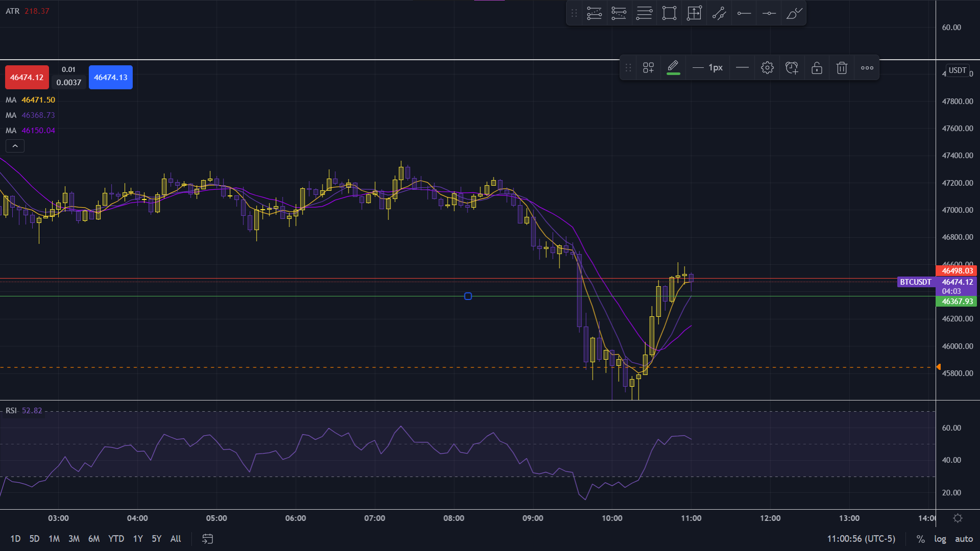Select the ATR indicator legend
This screenshot has width=980, height=551.
28,11
